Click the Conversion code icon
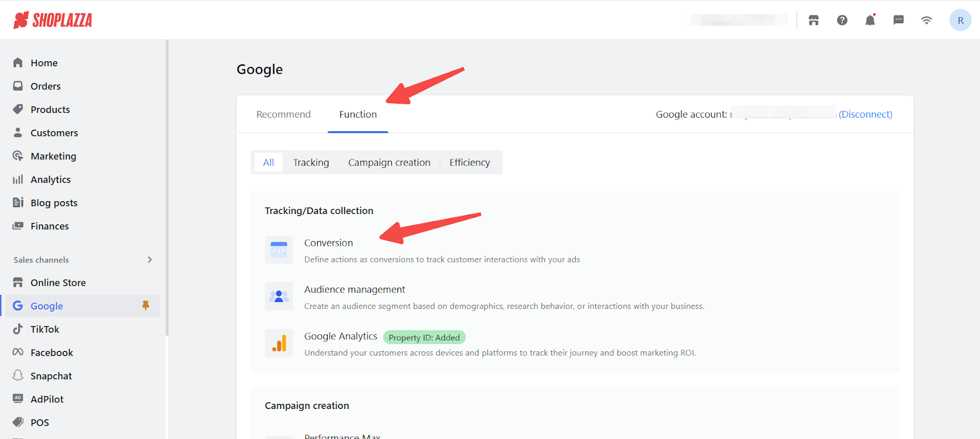 [279, 250]
